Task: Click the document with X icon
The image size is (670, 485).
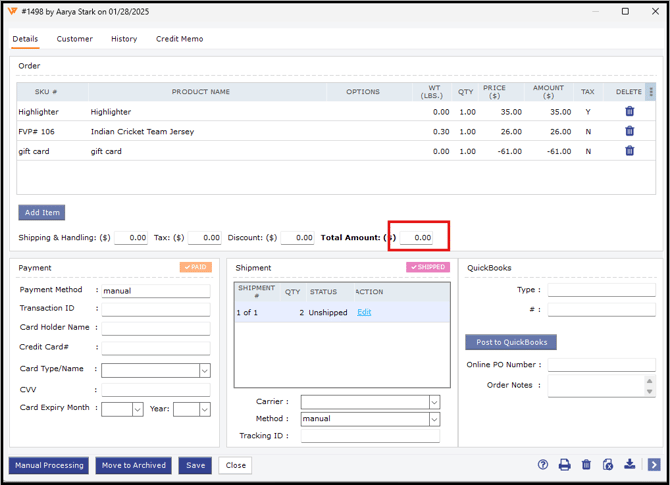Action: [x=608, y=465]
